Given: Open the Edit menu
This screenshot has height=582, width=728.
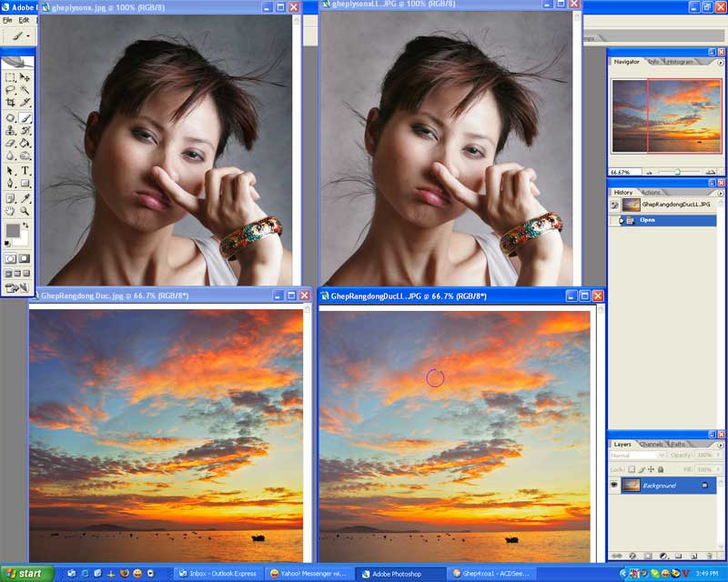Looking at the screenshot, I should pos(24,19).
